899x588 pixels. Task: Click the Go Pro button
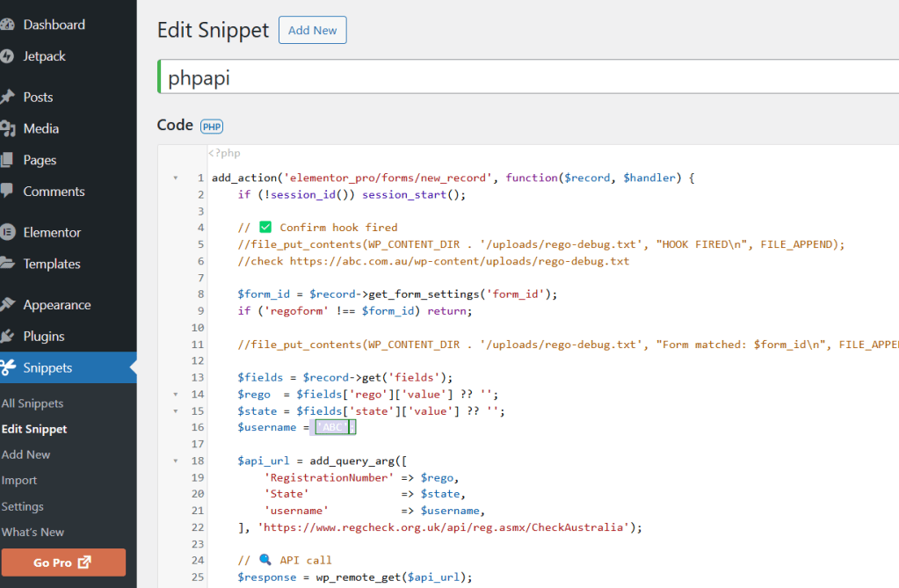click(x=63, y=563)
